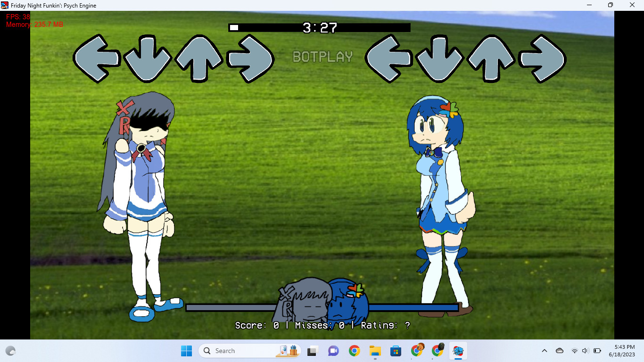644x362 pixels.
Task: Expand the hidden system tray icons chevron
Action: pyautogui.click(x=545, y=351)
